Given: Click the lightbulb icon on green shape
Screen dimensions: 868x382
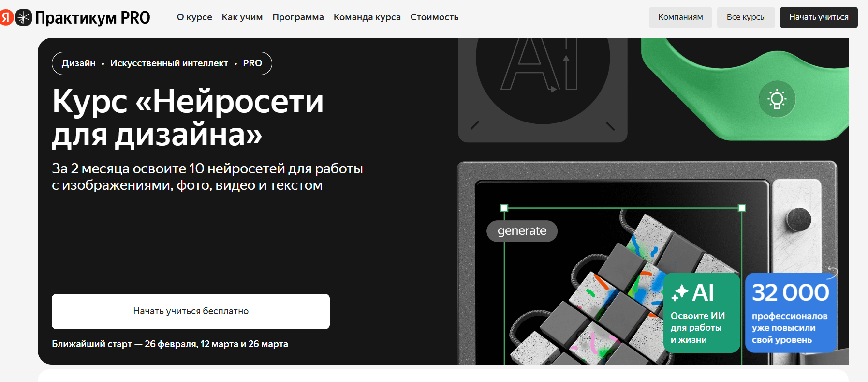Looking at the screenshot, I should 777,99.
